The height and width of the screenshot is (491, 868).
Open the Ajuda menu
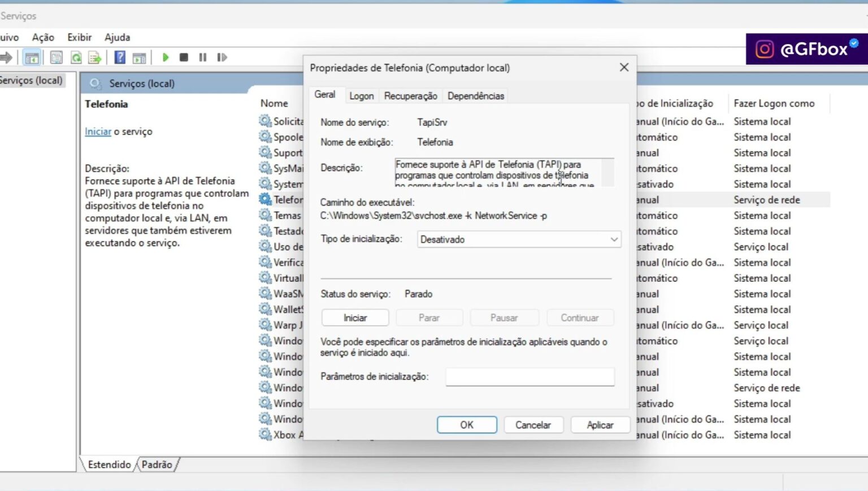tap(118, 37)
